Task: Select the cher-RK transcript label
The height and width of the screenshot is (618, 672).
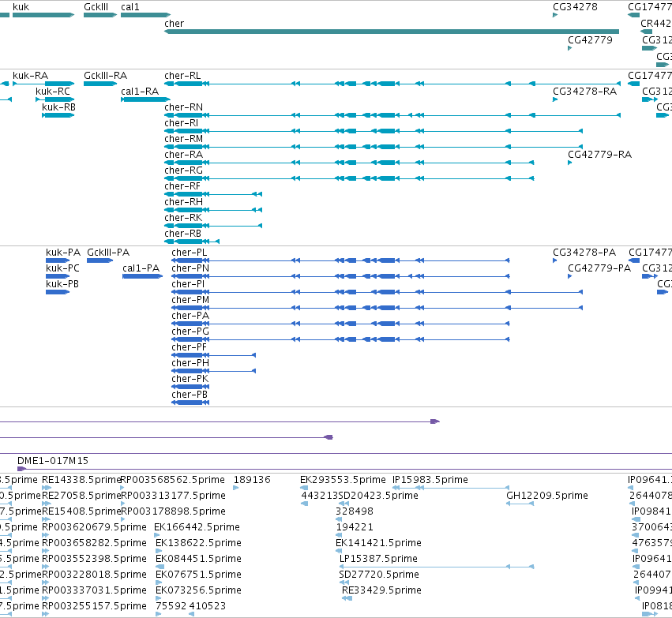Action: click(x=183, y=218)
